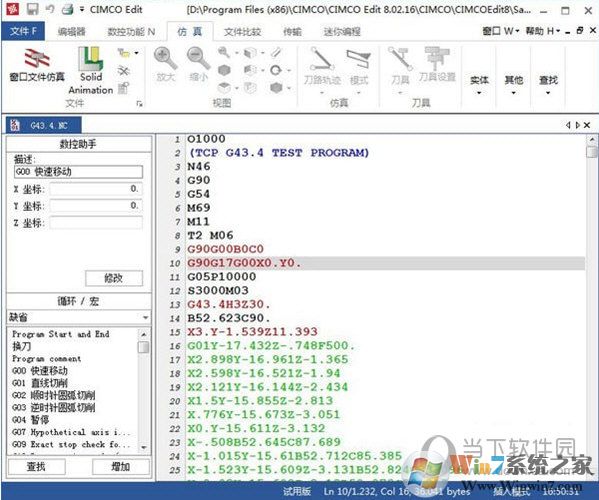The height and width of the screenshot is (500, 599).
Task: Click previous tab arrow beside document tabs
Action: coord(568,125)
